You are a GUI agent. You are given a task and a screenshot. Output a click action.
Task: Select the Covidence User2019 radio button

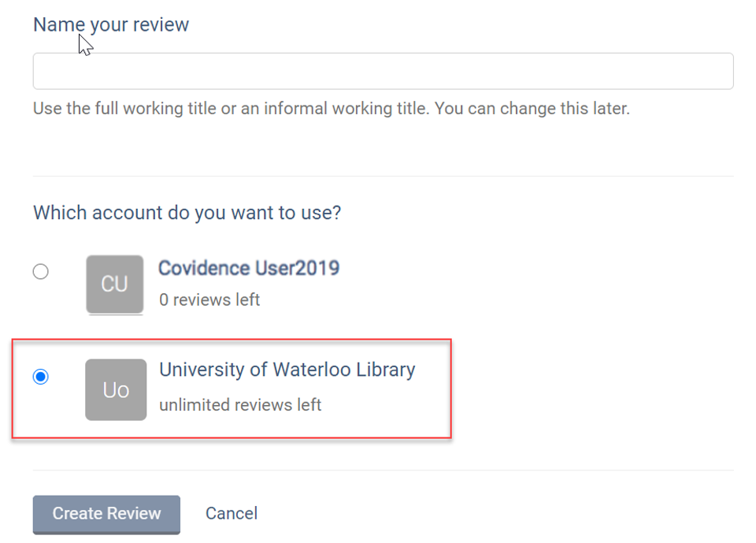(x=41, y=272)
